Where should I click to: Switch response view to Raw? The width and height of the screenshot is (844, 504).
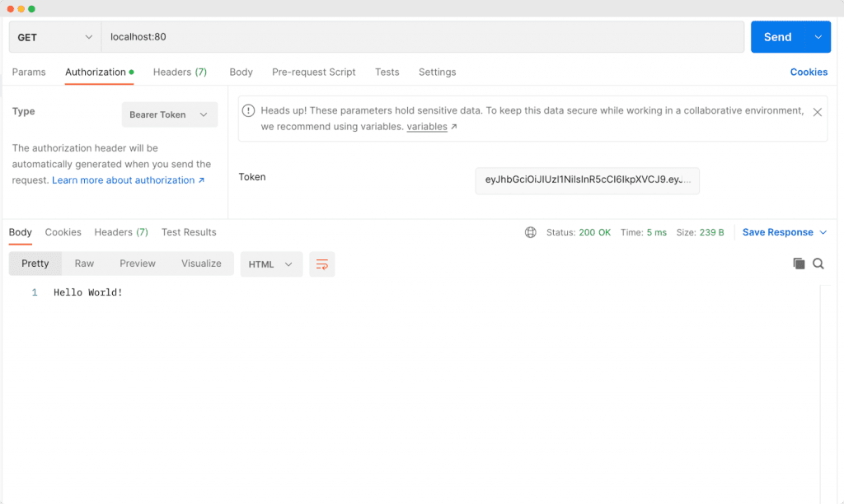click(x=84, y=264)
